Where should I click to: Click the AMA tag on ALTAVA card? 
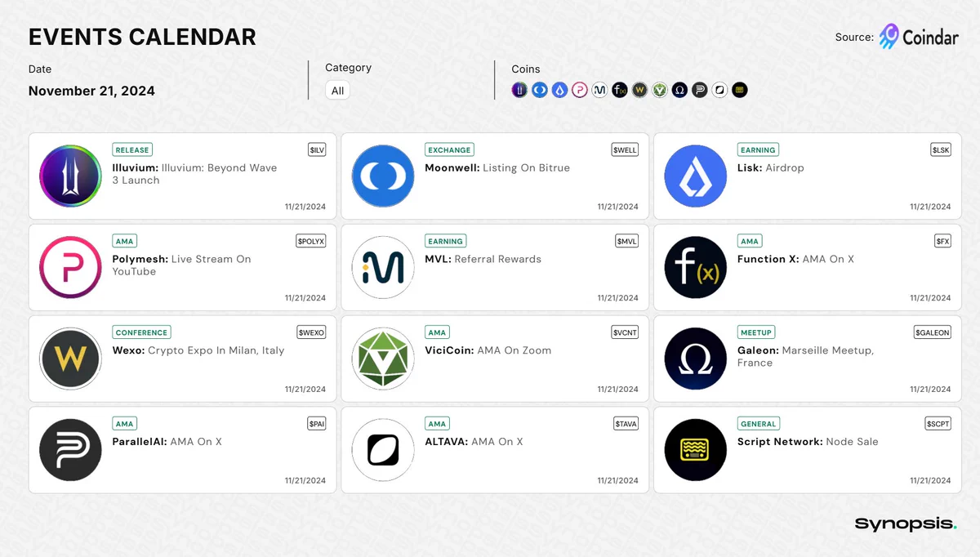pyautogui.click(x=438, y=424)
